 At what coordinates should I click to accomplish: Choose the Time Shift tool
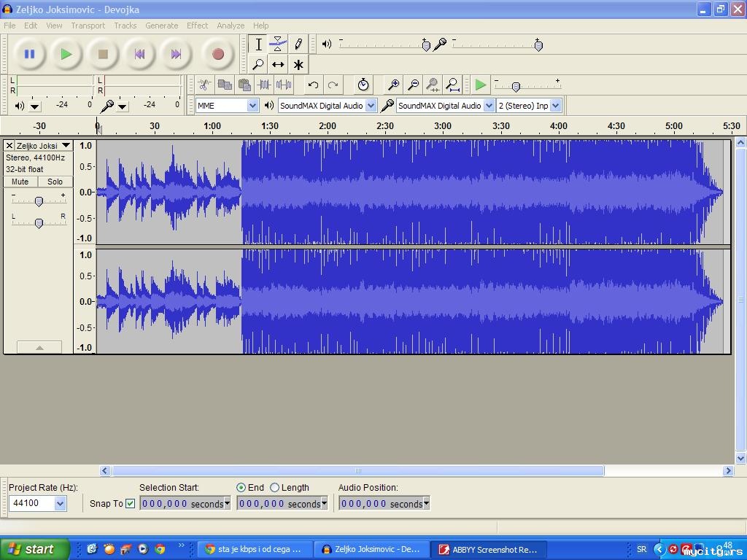[278, 65]
